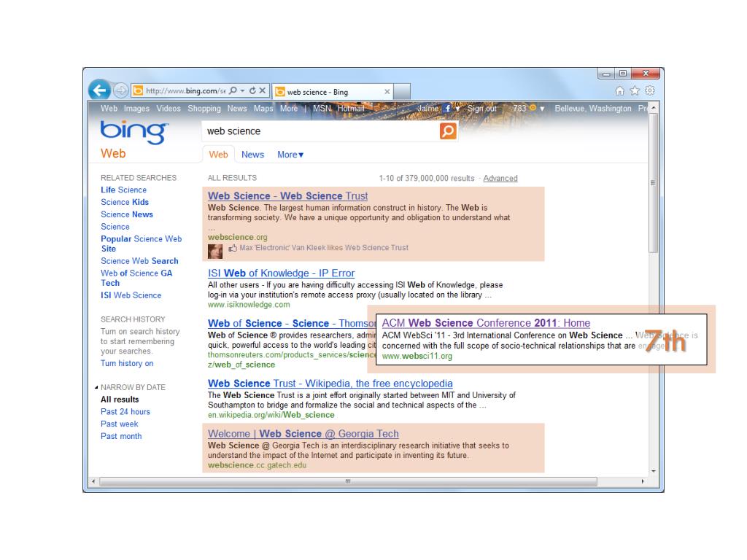Switch to the News results tab
747x560 pixels.
252,155
